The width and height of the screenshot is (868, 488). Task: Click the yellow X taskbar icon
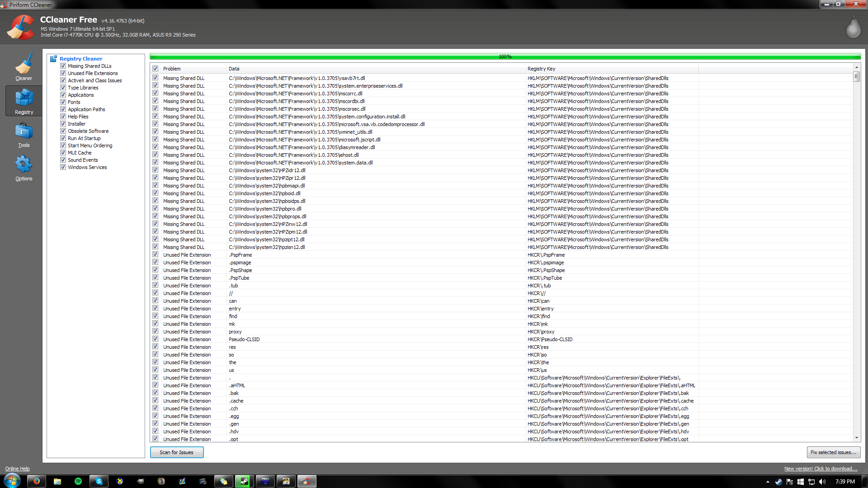click(x=120, y=481)
